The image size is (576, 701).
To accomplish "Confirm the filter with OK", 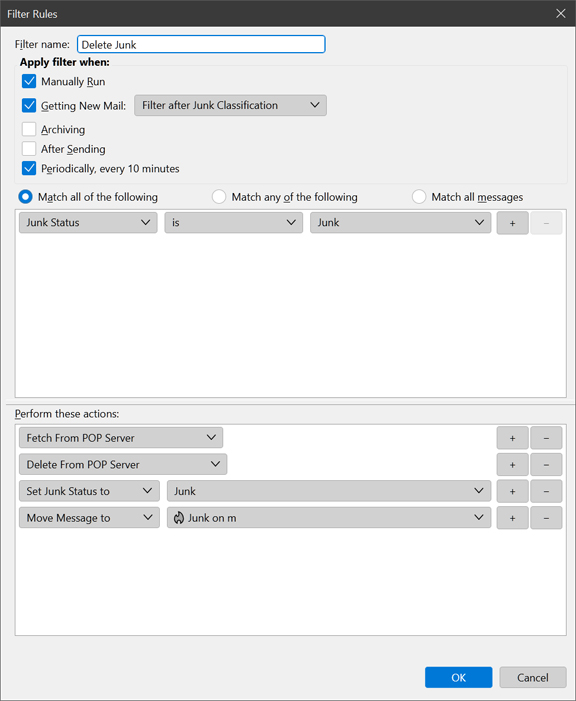I will click(x=458, y=677).
